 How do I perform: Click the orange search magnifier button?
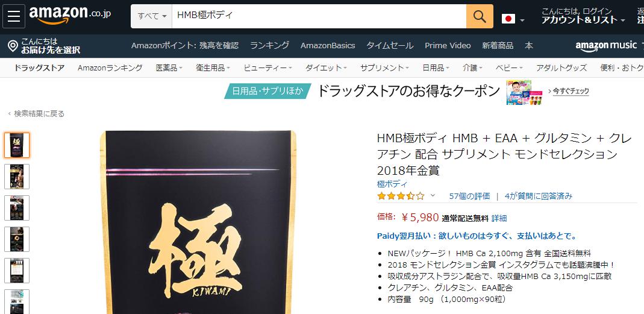pos(480,16)
